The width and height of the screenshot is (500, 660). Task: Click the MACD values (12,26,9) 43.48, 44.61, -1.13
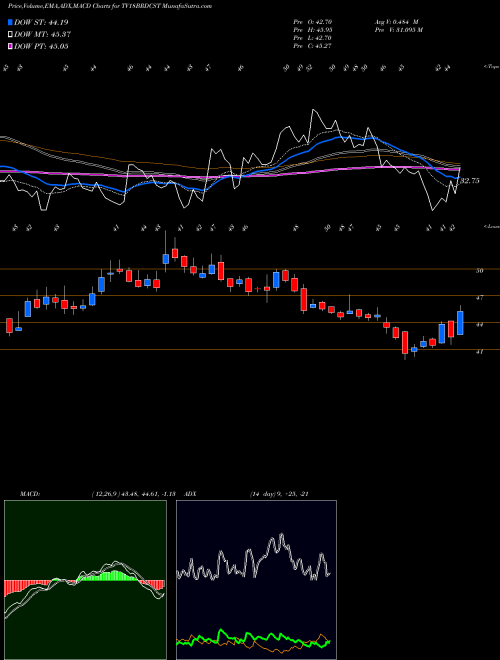click(133, 494)
